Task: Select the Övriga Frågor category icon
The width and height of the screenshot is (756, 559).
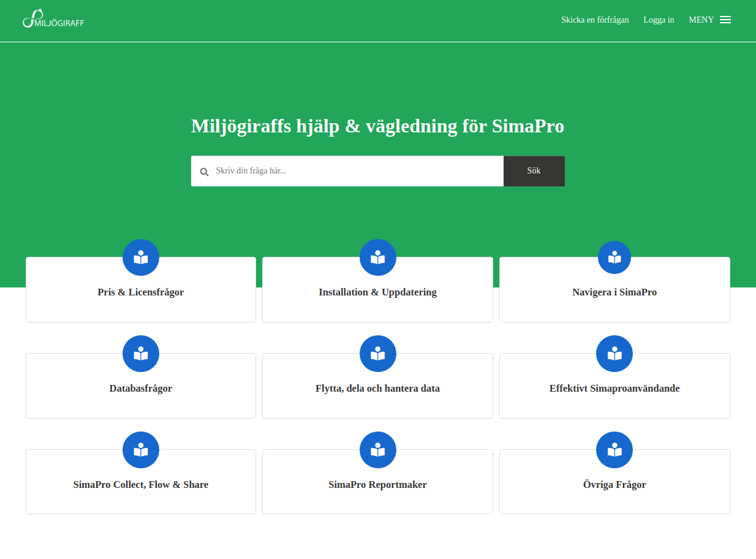Action: [614, 449]
